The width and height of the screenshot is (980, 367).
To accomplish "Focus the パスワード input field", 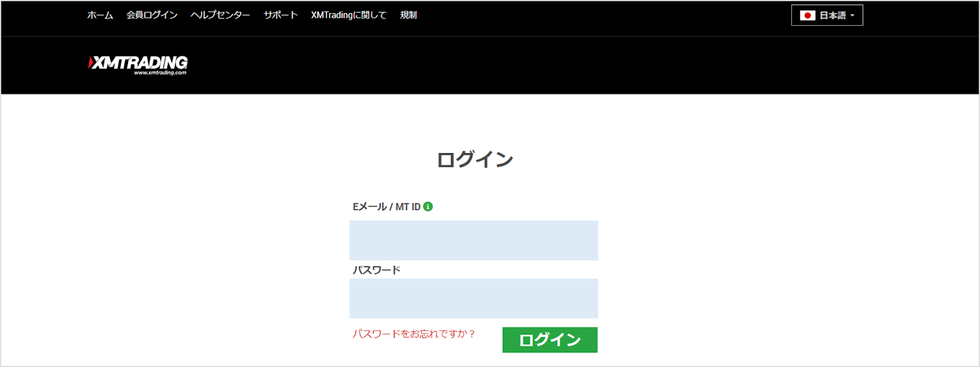I will click(x=473, y=298).
